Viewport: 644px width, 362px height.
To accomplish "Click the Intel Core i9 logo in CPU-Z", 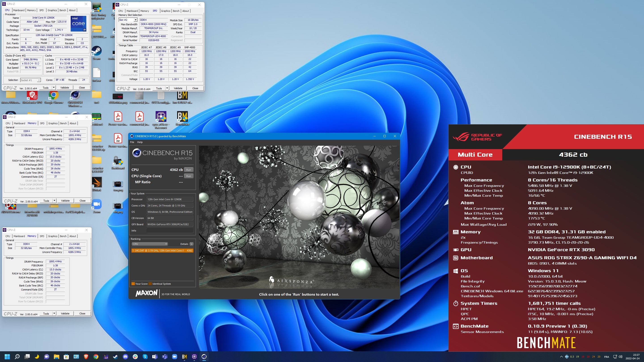I will 78,24.
